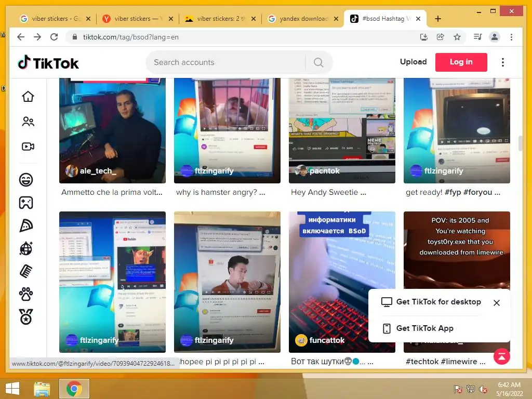Open the Chrome media control icon
Viewport: 532px width, 399px height.
click(478, 37)
